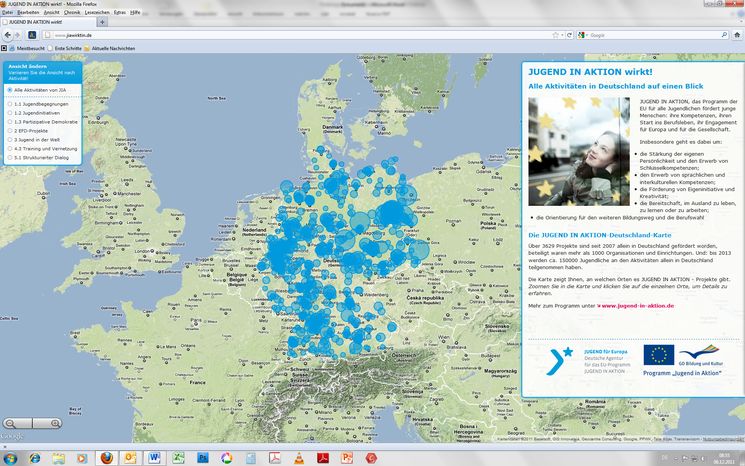Open the bookmark star dropdown arrow
The height and width of the screenshot is (466, 745).
(562, 35)
